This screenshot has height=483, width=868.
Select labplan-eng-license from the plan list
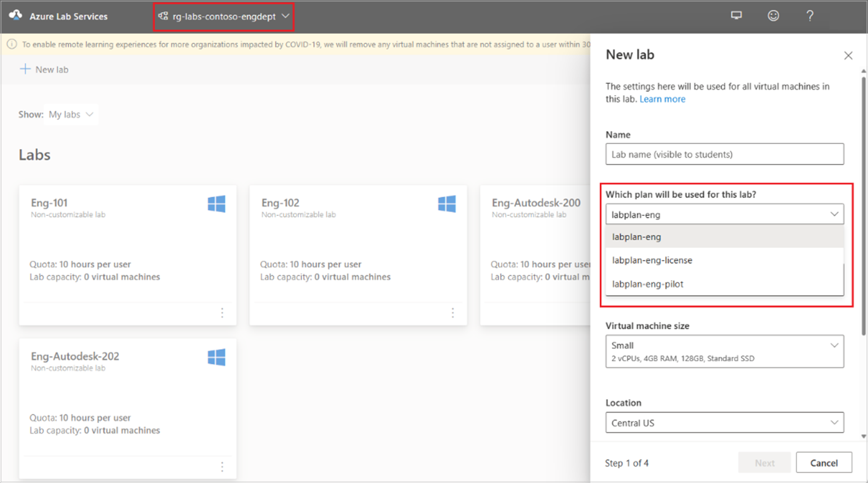point(652,260)
